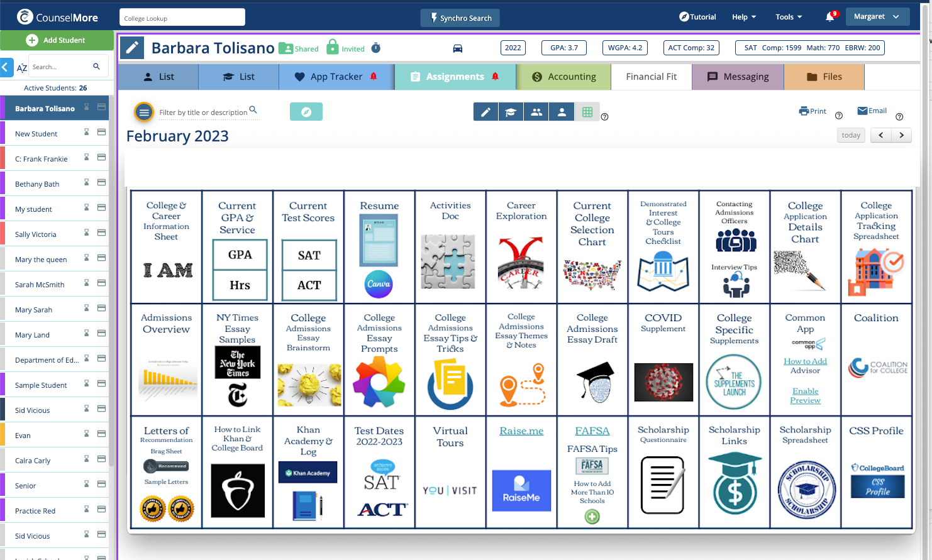Click hourglass icon on Bethany Bath row
The width and height of the screenshot is (932, 560).
click(x=87, y=182)
